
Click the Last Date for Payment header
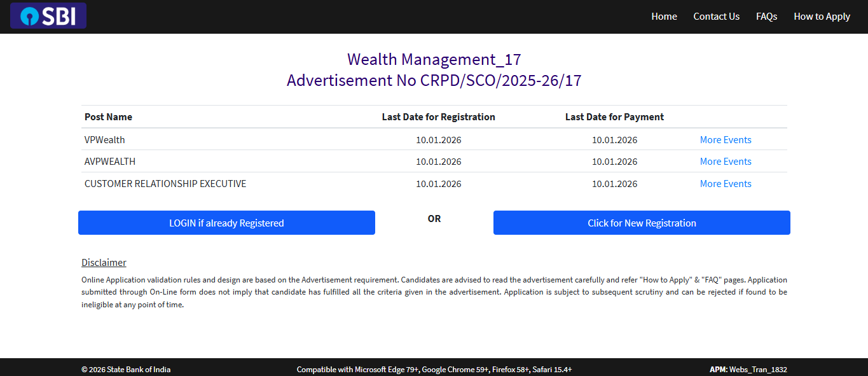[614, 116]
